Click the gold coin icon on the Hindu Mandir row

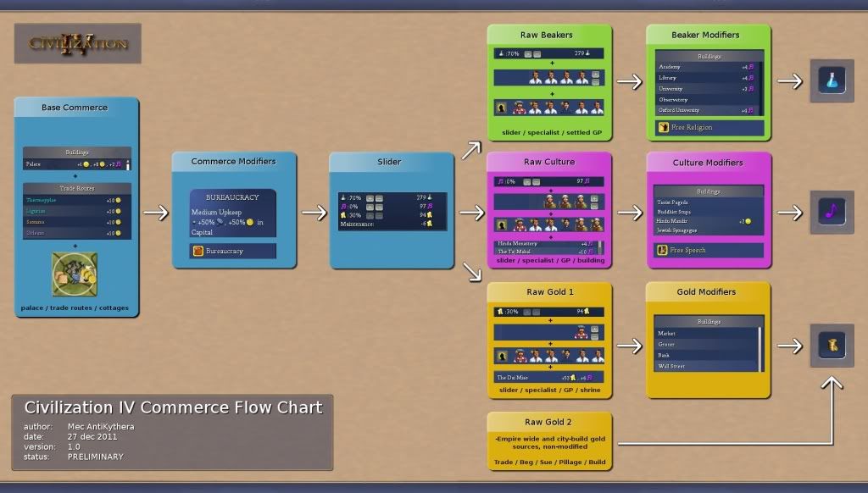[748, 221]
